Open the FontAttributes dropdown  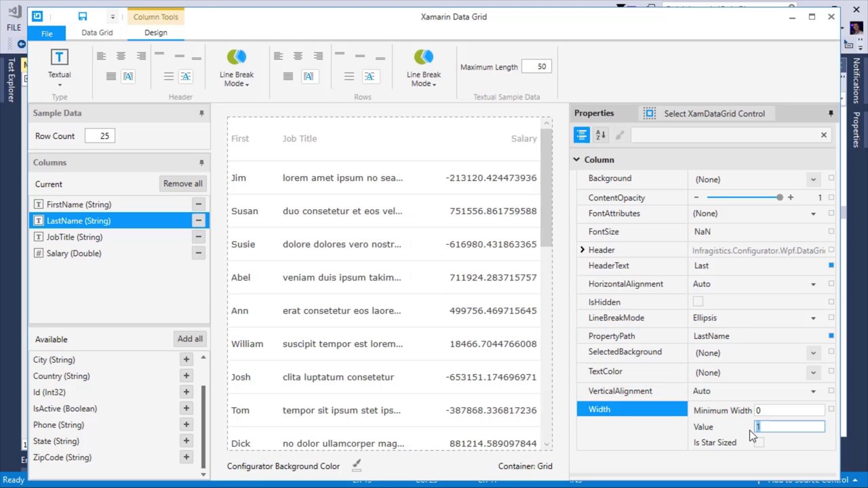813,213
